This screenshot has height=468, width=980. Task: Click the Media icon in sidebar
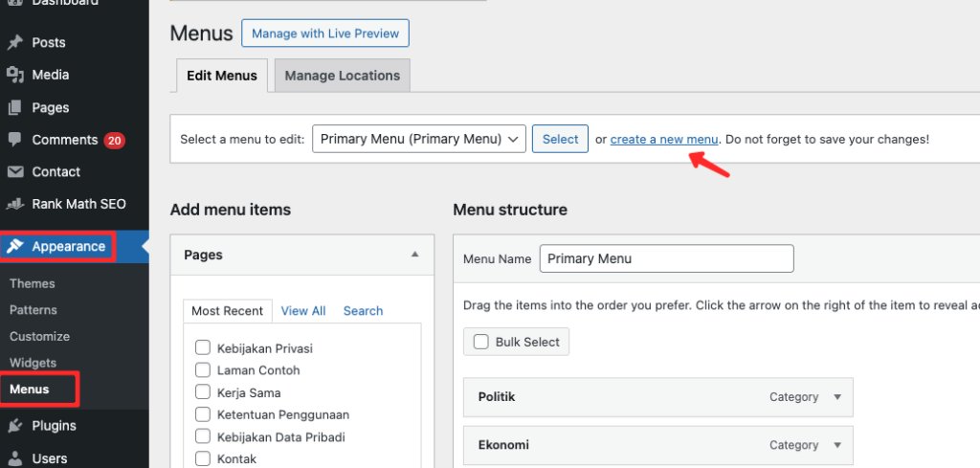pos(15,75)
